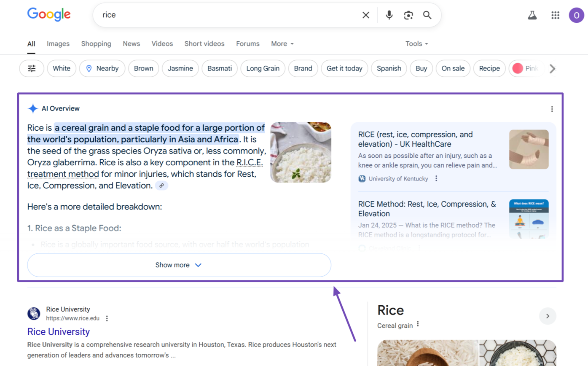Apply the Nearby filter chip

point(102,68)
